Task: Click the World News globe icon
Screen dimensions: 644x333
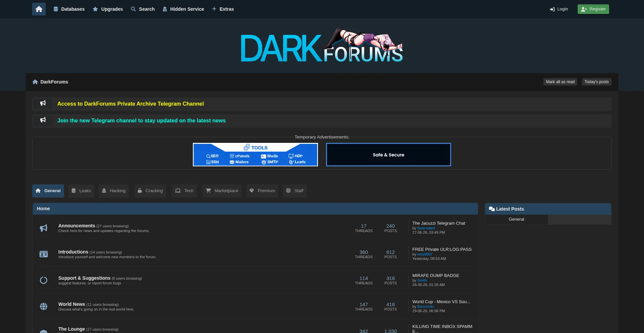Action: click(x=44, y=307)
